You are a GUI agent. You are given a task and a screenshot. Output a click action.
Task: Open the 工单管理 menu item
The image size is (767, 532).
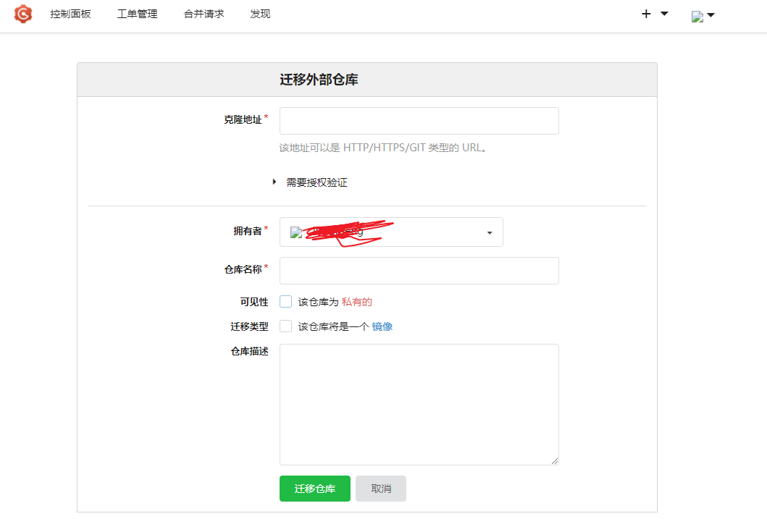pos(137,13)
